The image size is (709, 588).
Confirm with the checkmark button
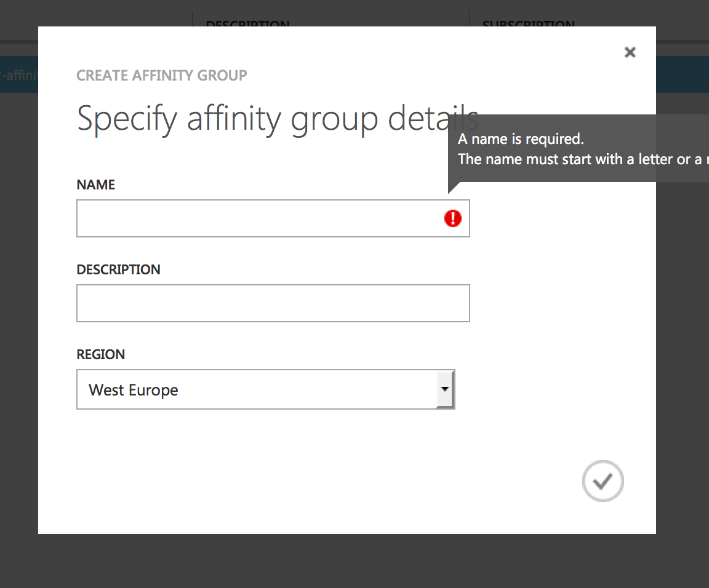tap(603, 481)
